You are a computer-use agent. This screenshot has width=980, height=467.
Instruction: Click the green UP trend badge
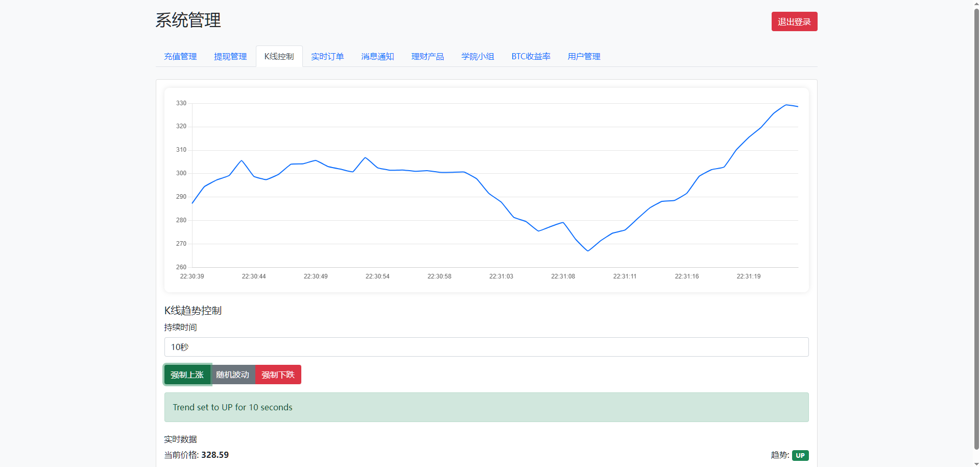pos(800,455)
